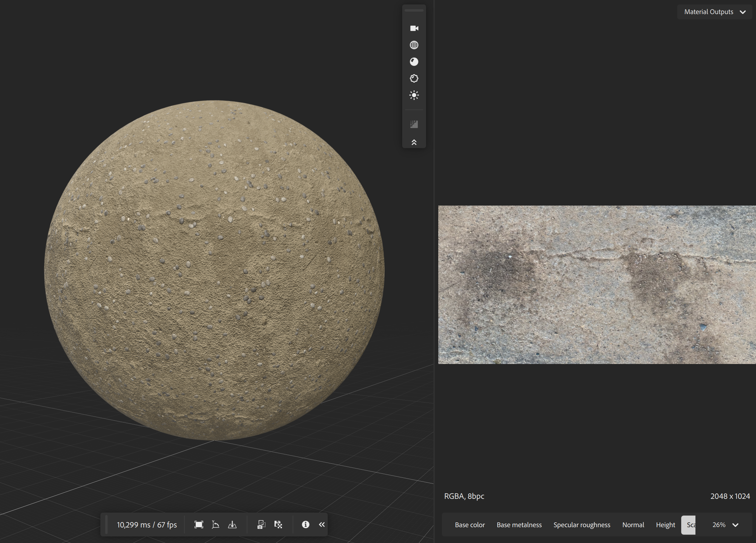Capture a viewport screenshot
Image resolution: width=756 pixels, height=543 pixels.
[261, 525]
